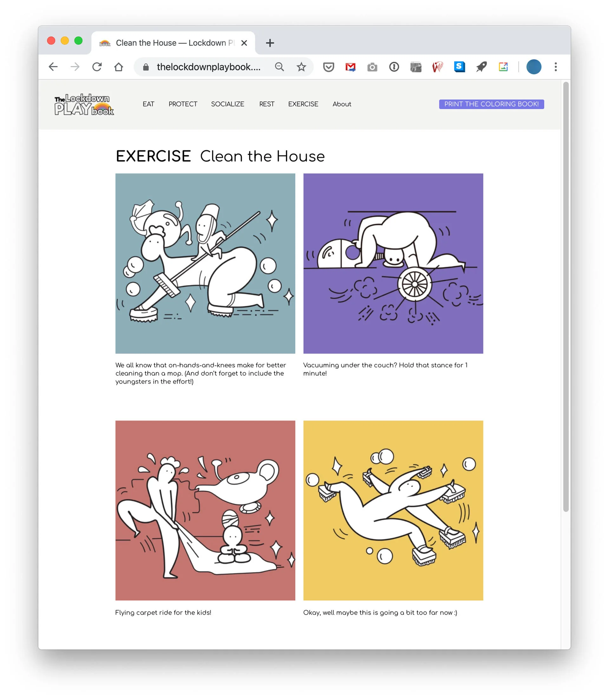Screen dimensions: 609x700
Task: Open the user profile avatar
Action: (x=534, y=67)
